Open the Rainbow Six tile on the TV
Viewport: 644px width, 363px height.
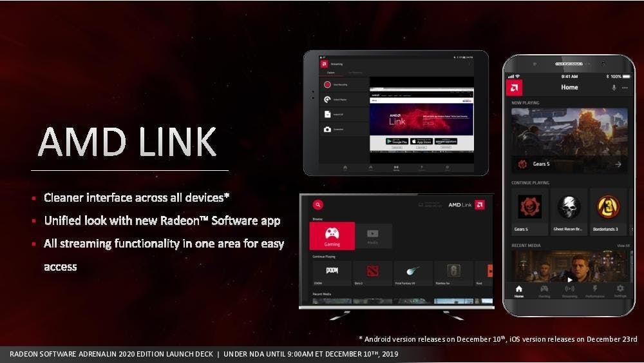tap(453, 273)
